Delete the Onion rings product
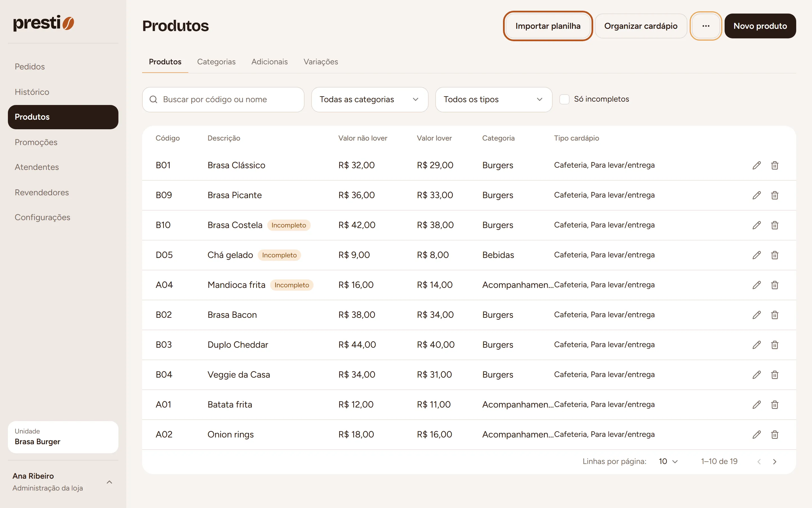The width and height of the screenshot is (812, 508). pyautogui.click(x=775, y=434)
